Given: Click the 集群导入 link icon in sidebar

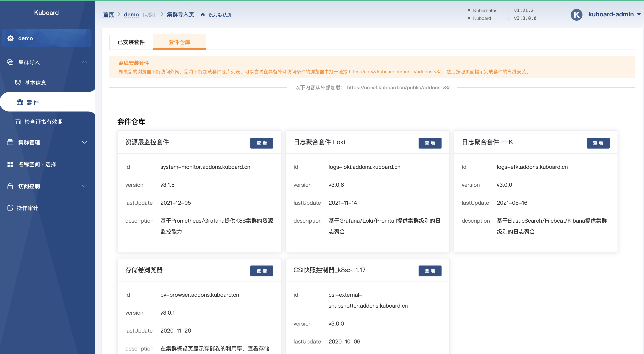Looking at the screenshot, I should 10,62.
